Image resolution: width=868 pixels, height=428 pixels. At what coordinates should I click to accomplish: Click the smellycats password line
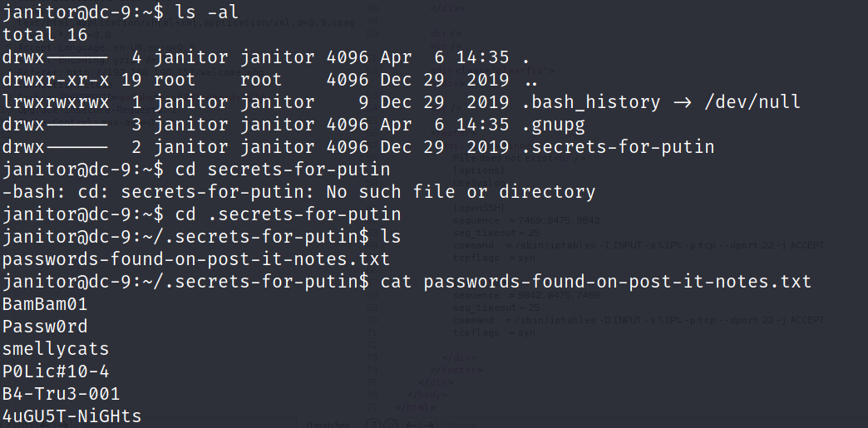[56, 349]
